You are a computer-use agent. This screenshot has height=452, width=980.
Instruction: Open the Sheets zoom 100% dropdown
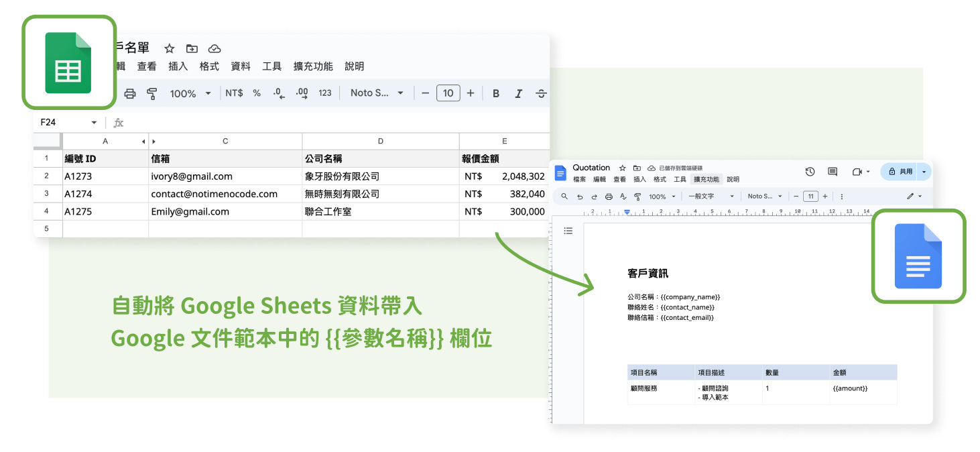(x=190, y=93)
